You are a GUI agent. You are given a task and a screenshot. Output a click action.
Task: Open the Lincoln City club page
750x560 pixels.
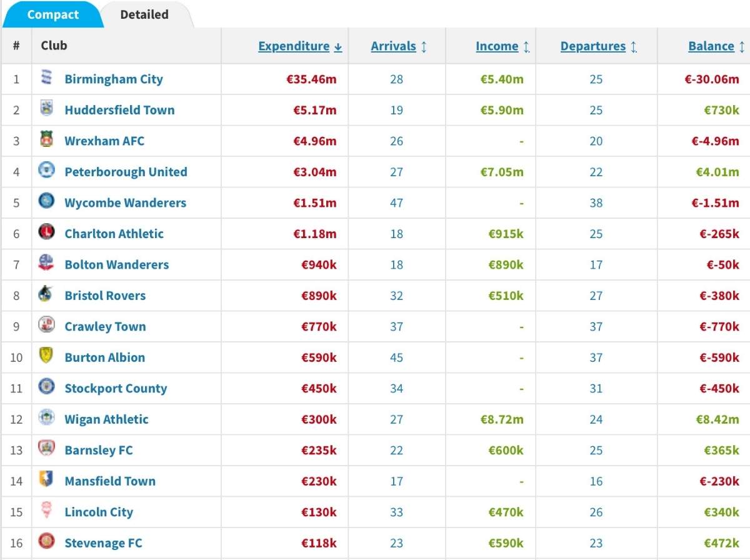tap(99, 512)
